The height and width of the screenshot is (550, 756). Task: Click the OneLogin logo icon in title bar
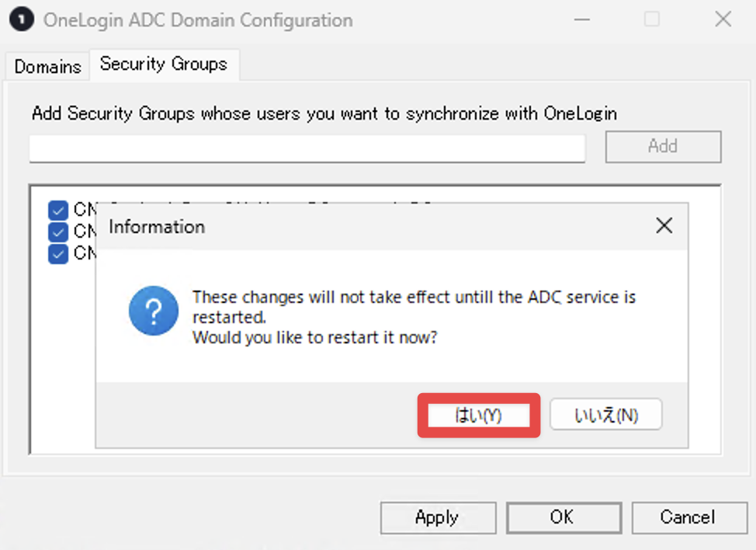(x=21, y=19)
